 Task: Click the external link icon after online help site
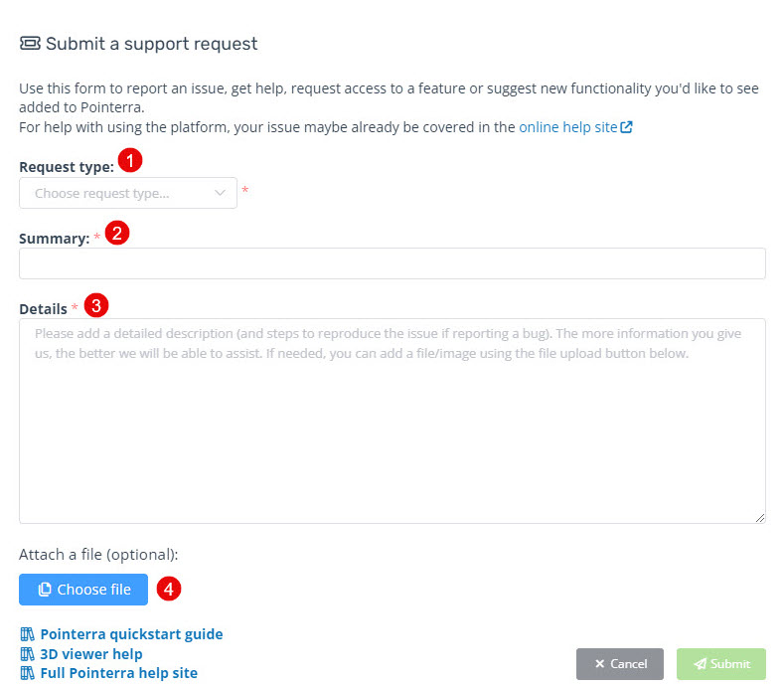[627, 127]
